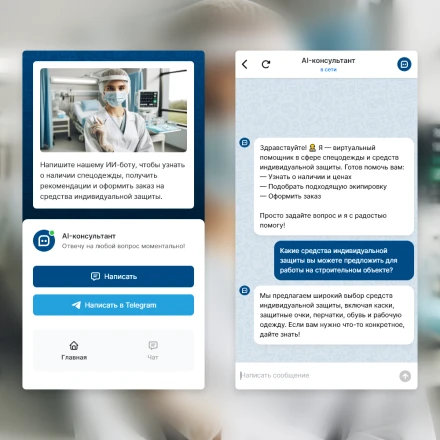Viewport: 440px width, 440px height.
Task: Open the medical worker banner image
Action: [x=113, y=110]
